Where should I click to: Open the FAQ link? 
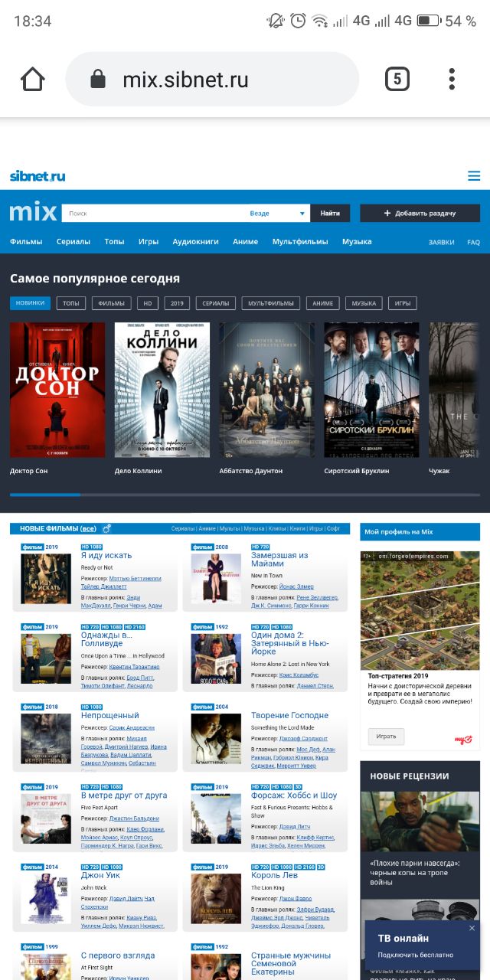(474, 242)
